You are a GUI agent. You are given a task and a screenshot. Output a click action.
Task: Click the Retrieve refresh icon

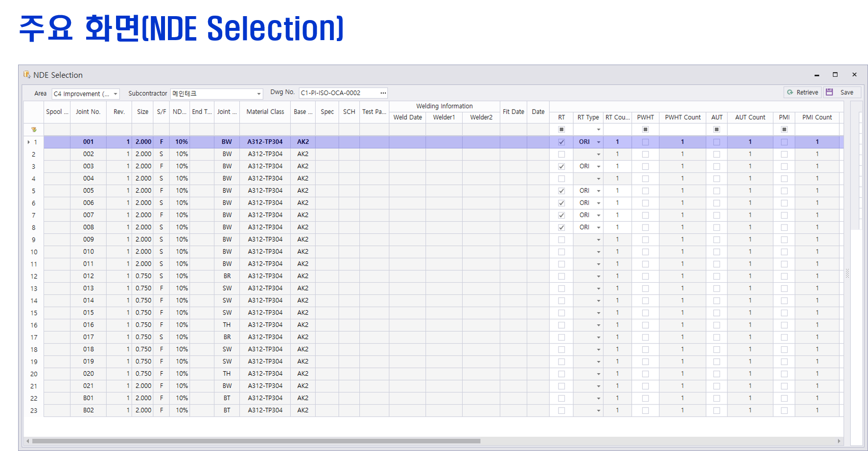point(790,92)
